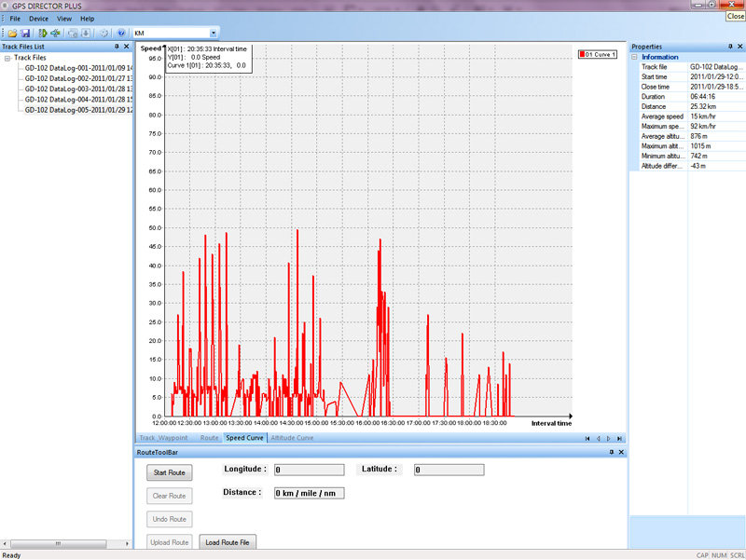This screenshot has height=560, width=746.
Task: Click the Clear Route button
Action: coord(170,496)
